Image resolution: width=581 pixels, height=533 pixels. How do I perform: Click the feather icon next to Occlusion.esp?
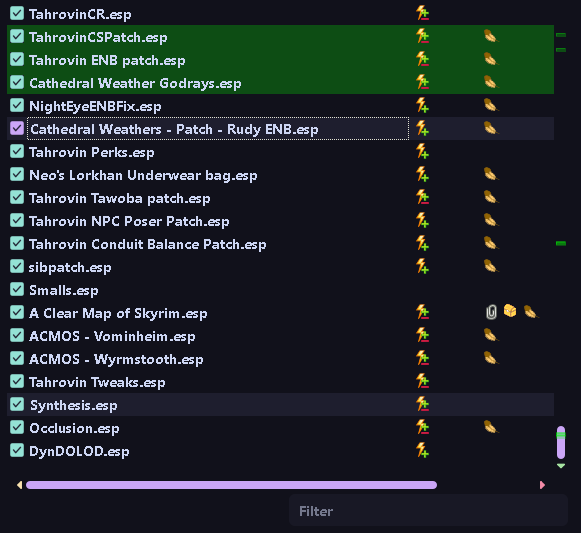pos(491,427)
